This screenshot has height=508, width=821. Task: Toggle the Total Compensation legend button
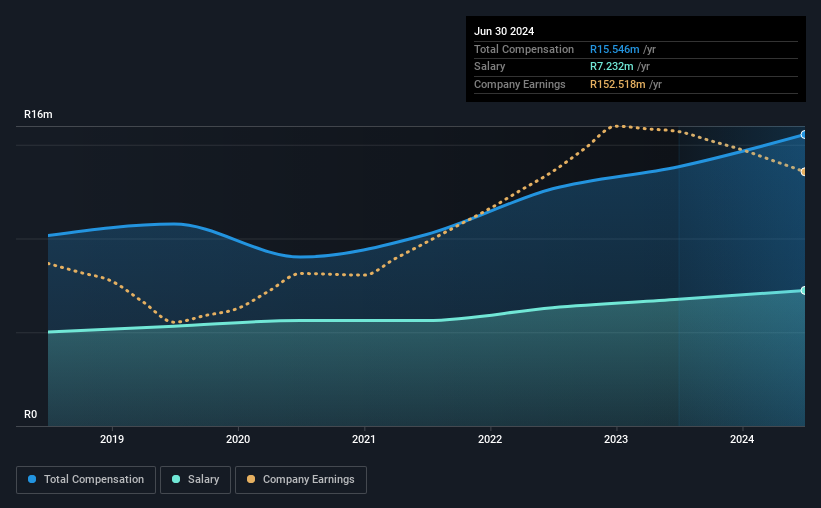click(x=86, y=480)
